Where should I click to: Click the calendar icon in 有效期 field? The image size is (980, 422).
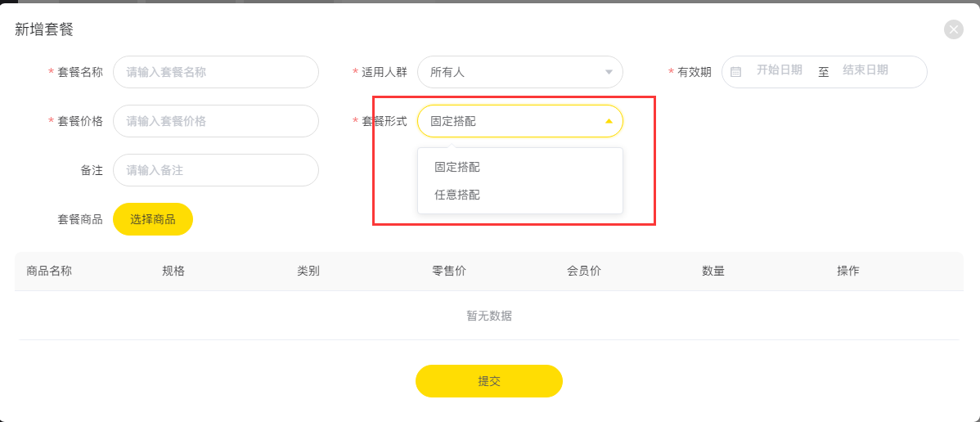click(x=735, y=72)
